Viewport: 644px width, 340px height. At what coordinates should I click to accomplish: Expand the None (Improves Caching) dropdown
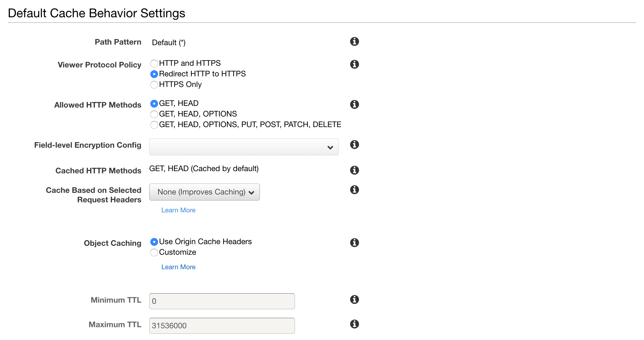coord(204,192)
